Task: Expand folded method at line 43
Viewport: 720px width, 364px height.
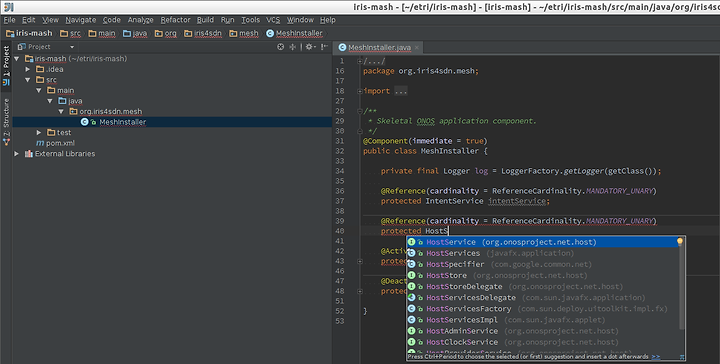Action: (x=360, y=261)
